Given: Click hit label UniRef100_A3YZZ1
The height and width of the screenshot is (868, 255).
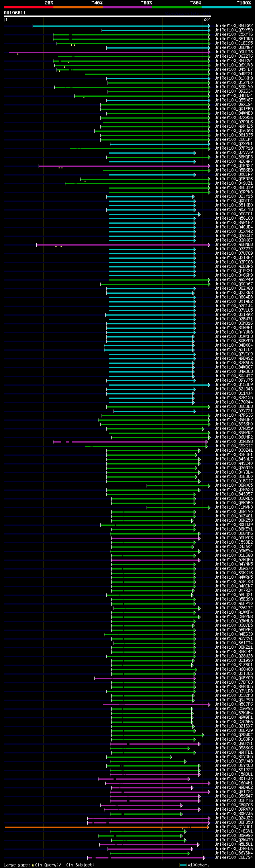Looking at the screenshot, I should pyautogui.click(x=233, y=411).
